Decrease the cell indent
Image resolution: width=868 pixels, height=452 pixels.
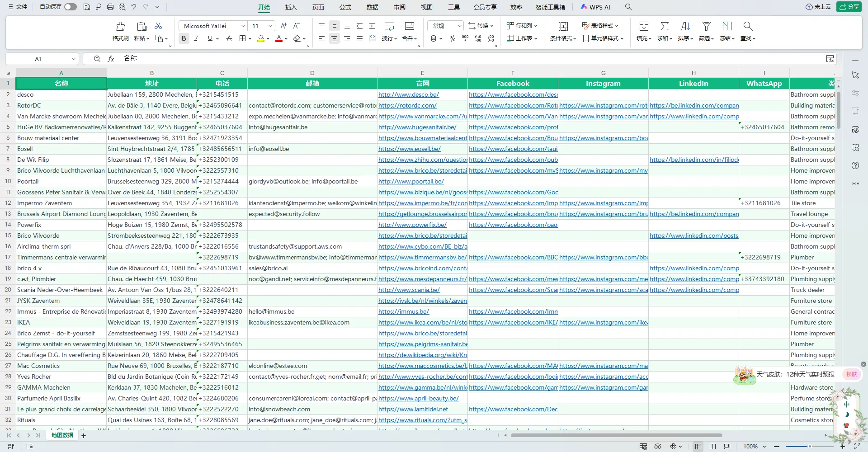(360, 26)
